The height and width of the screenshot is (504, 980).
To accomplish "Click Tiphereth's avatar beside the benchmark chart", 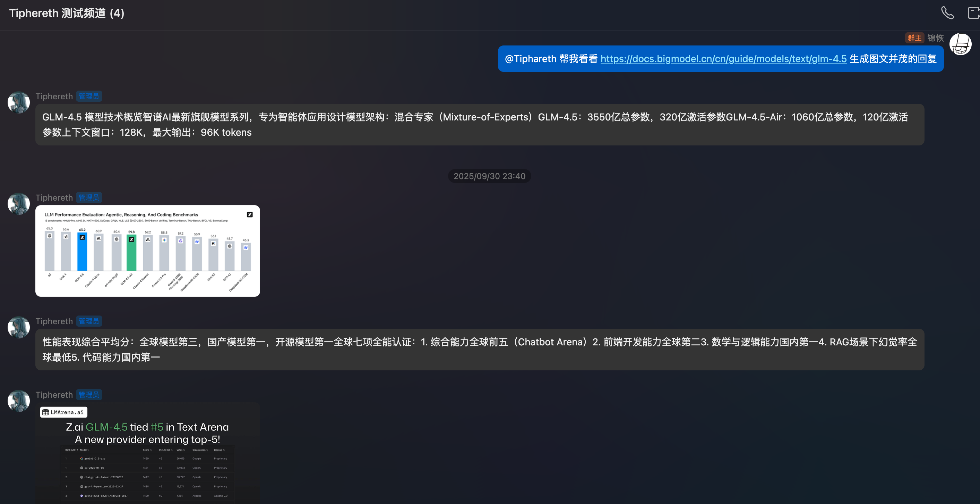I will click(19, 204).
